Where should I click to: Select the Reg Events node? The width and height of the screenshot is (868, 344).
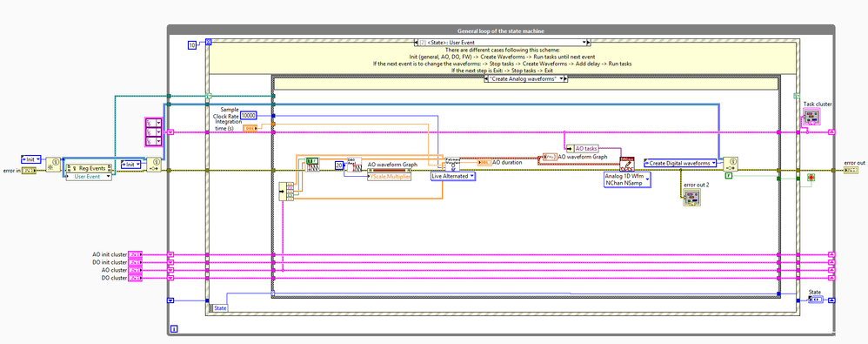pos(88,167)
